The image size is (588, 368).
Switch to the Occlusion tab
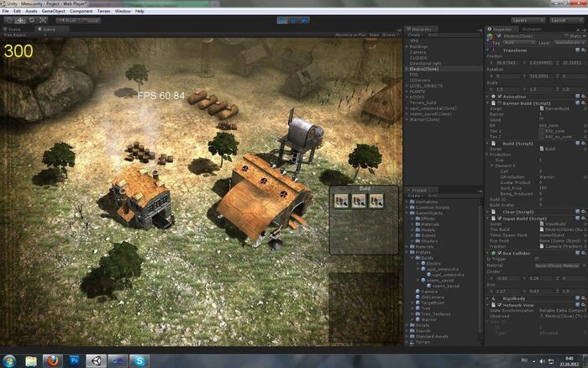[532, 29]
